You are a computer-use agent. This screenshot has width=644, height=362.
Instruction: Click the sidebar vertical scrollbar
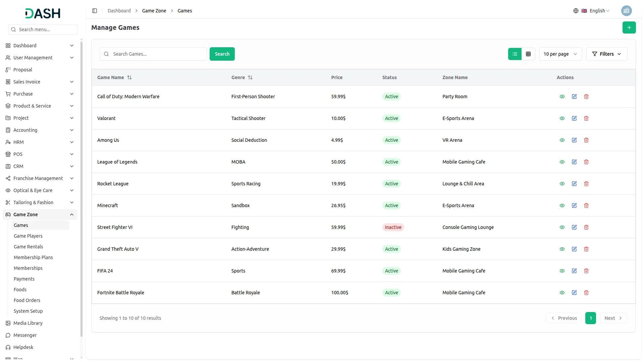(x=81, y=188)
